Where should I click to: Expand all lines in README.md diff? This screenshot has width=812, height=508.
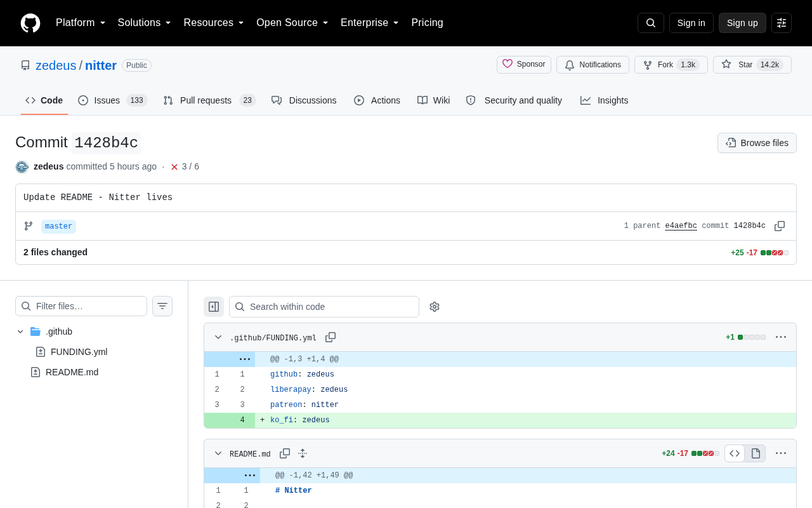[303, 453]
